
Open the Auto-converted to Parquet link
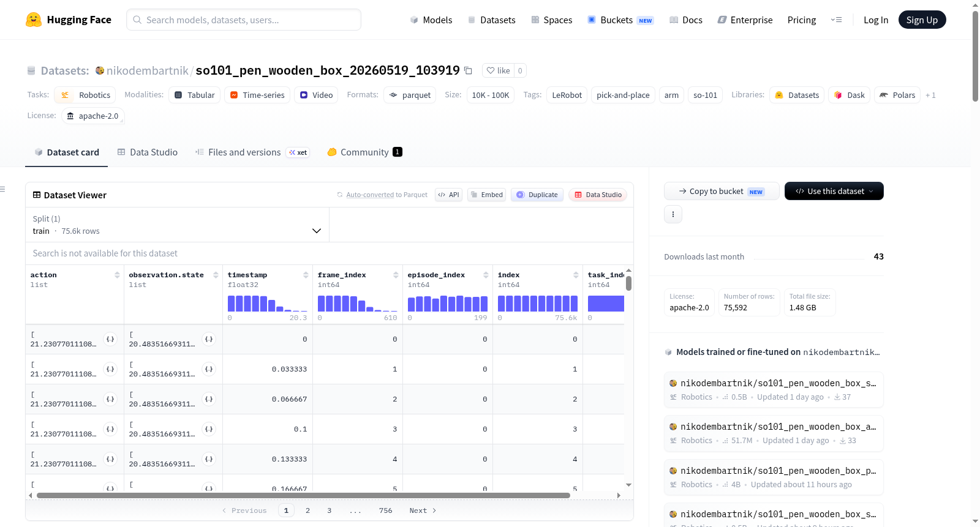(370, 195)
